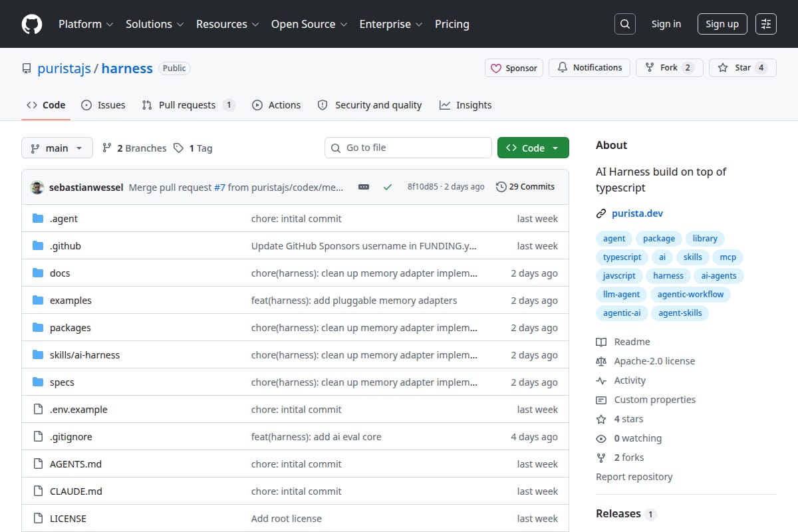Click the Sign up button
Image resolution: width=798 pixels, height=532 pixels.
(722, 24)
